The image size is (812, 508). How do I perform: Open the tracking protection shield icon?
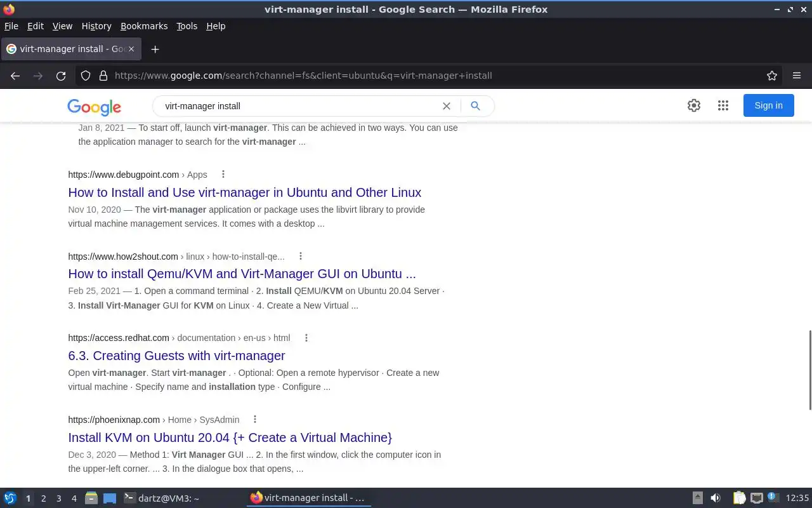(x=86, y=76)
